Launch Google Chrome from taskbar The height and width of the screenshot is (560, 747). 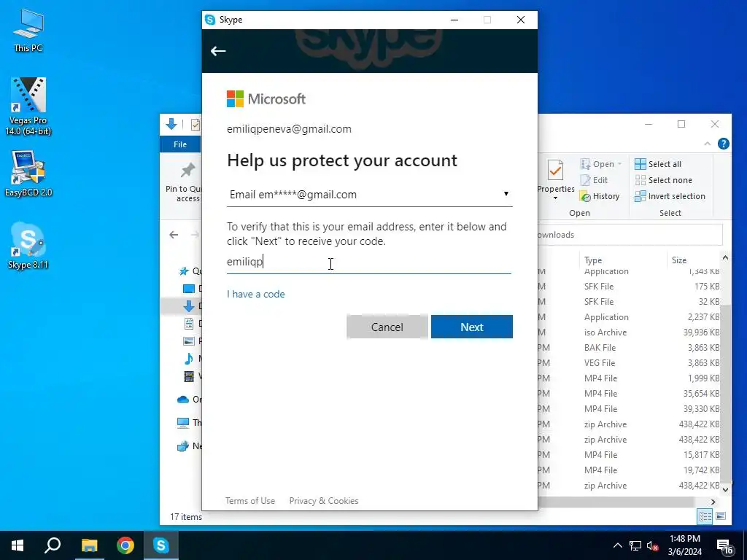(x=125, y=545)
